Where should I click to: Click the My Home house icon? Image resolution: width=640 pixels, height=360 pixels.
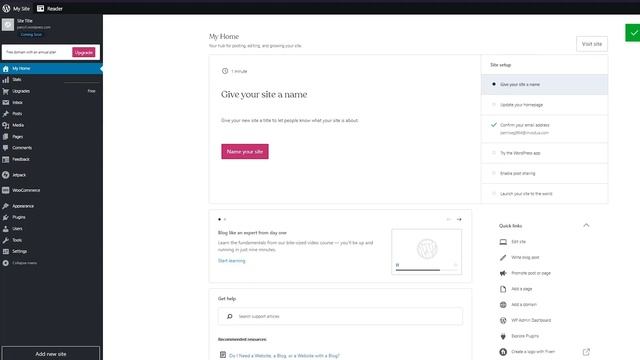pos(6,69)
